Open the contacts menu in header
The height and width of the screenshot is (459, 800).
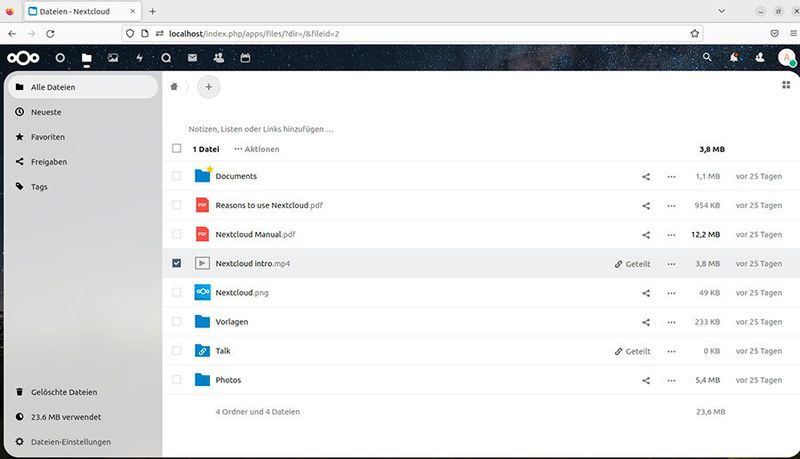pos(760,58)
